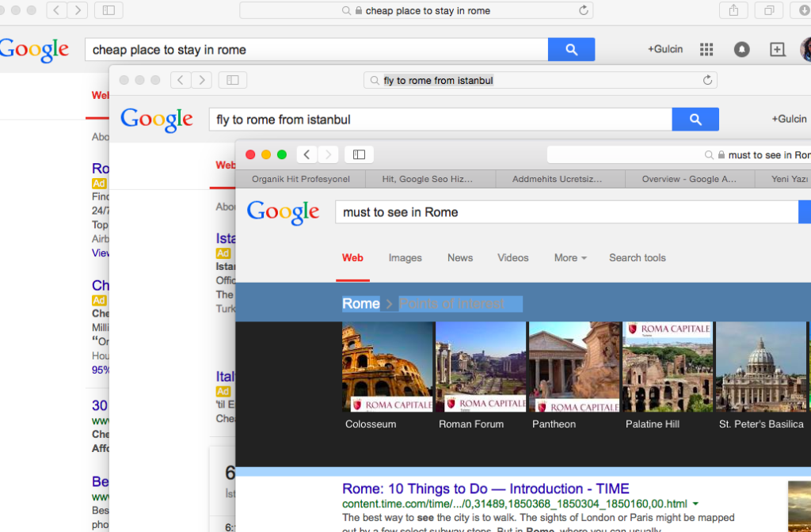Switch to the 'Overview - Google A...' tab
Screen dimensions: 811x532
point(689,179)
